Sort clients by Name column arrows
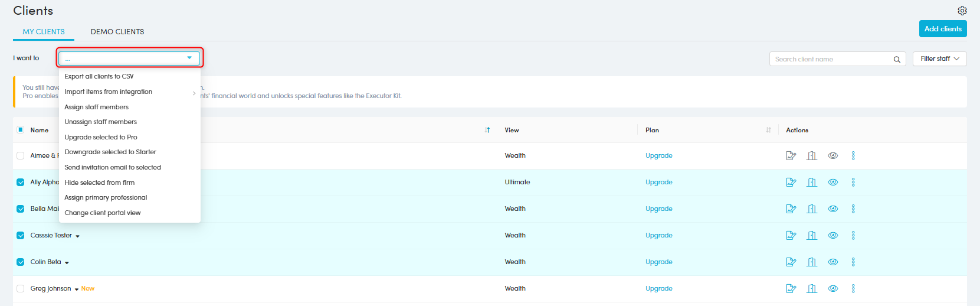The height and width of the screenshot is (306, 980). click(x=487, y=130)
